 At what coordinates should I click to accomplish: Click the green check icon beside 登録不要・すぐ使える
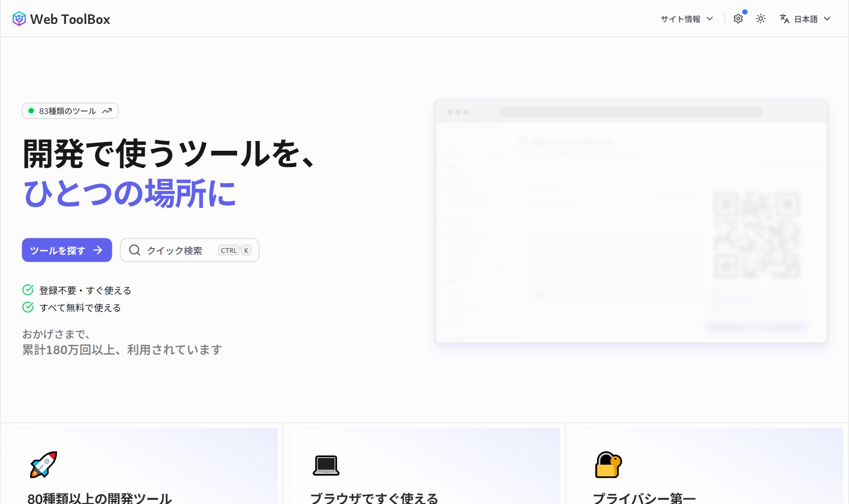[x=28, y=290]
